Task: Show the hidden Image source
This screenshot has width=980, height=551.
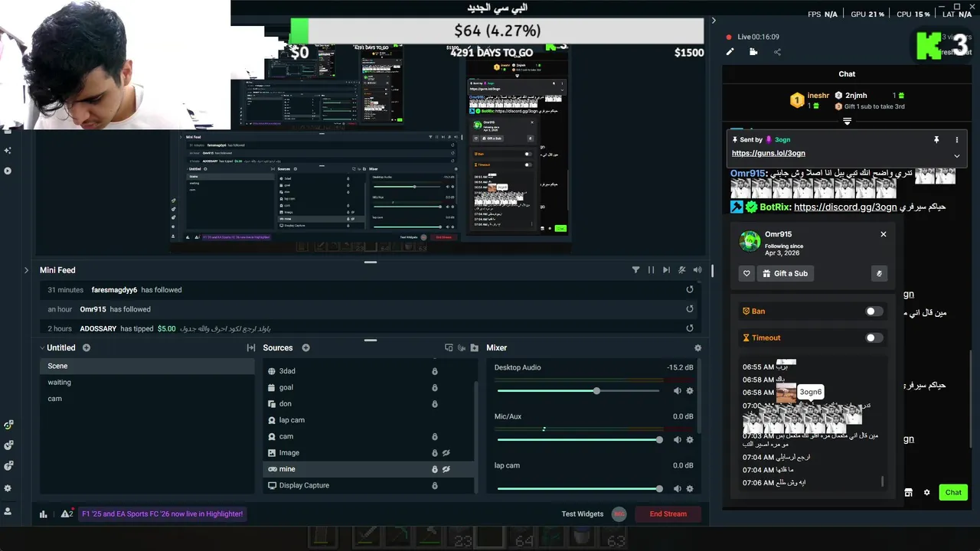Action: pos(446,453)
